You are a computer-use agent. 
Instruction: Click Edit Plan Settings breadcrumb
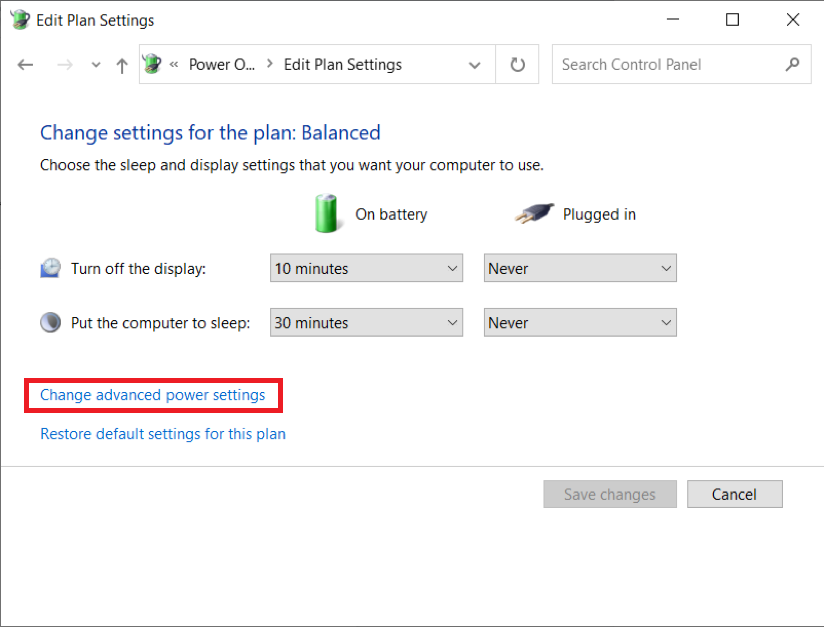coord(343,64)
